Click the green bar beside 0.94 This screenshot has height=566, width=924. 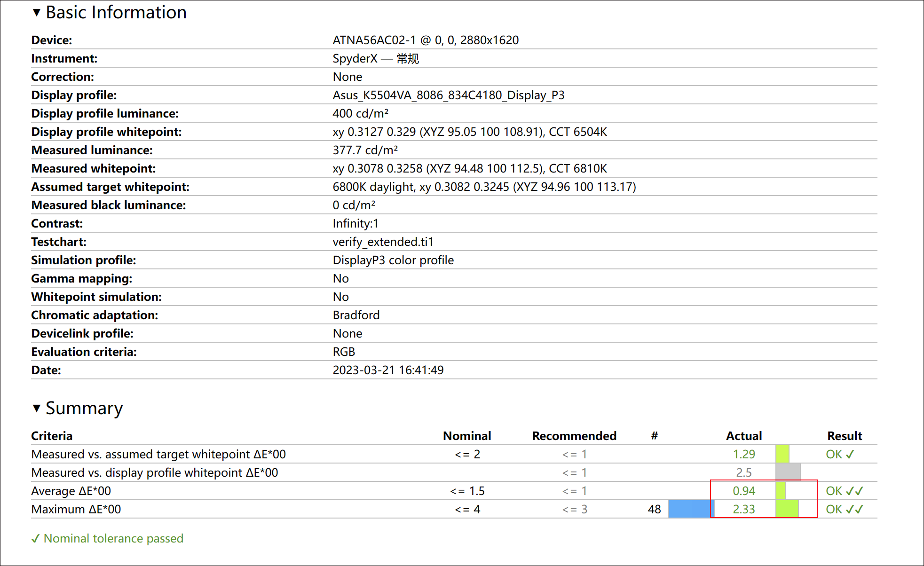click(x=781, y=491)
